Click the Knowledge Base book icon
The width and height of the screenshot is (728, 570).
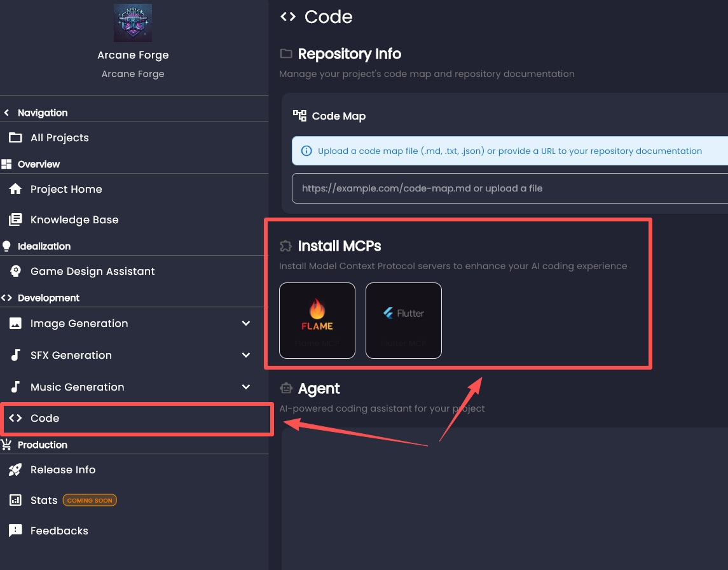click(x=14, y=219)
